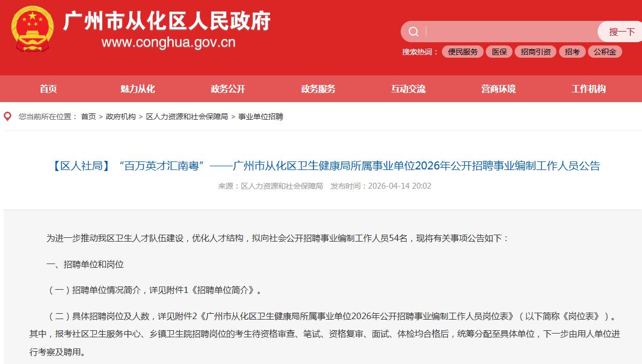642x364 pixels.
Task: Select the 招商引资 hot search tag
Action: pyautogui.click(x=535, y=52)
